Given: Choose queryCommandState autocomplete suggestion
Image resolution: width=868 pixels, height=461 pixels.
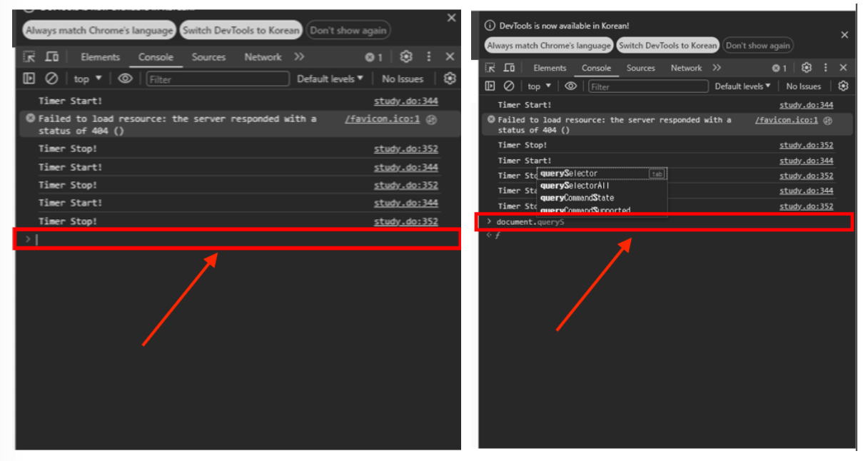Looking at the screenshot, I should [602, 198].
